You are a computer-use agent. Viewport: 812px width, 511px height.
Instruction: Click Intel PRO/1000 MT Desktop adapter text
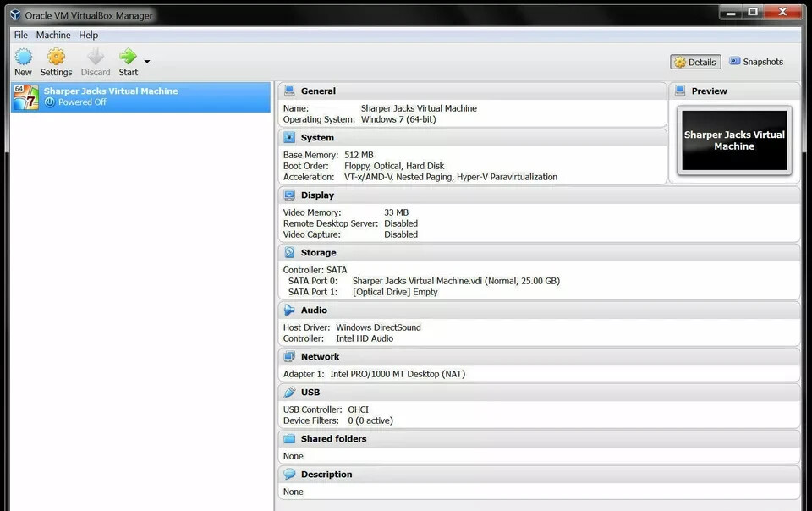click(x=398, y=374)
